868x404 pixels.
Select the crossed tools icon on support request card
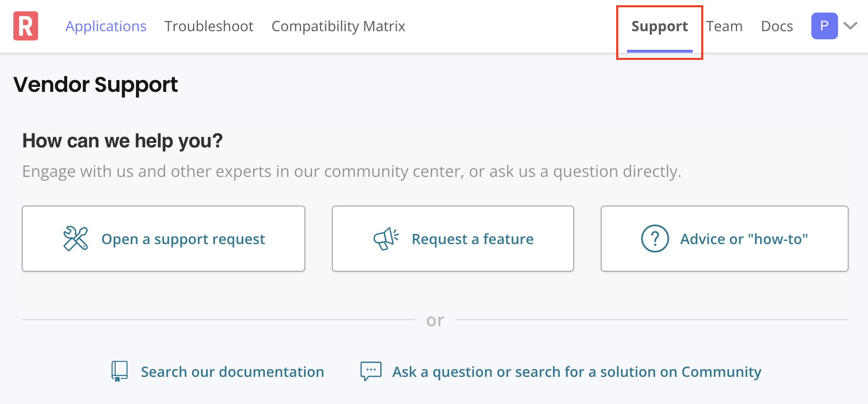point(75,238)
